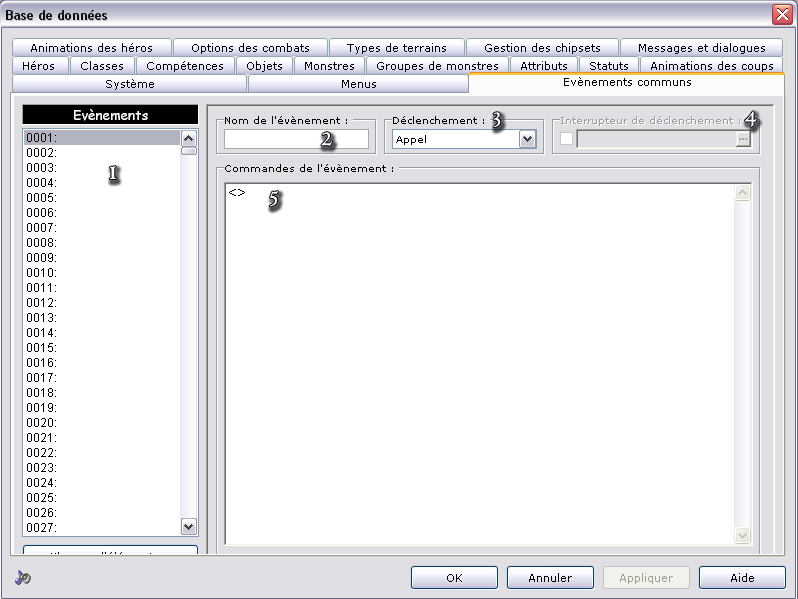Select the Gestion des chipsets tab
The height and width of the screenshot is (599, 798).
pos(542,48)
